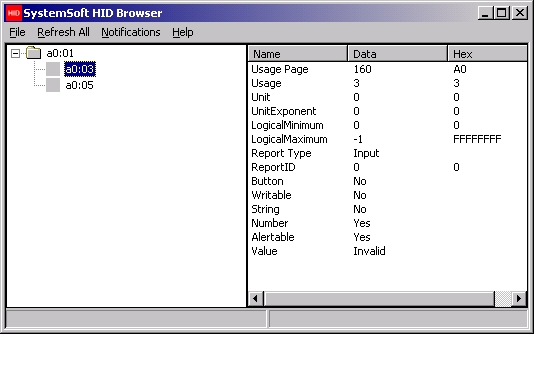This screenshot has width=534, height=384.
Task: Select the Usage Page row
Action: pyautogui.click(x=388, y=69)
